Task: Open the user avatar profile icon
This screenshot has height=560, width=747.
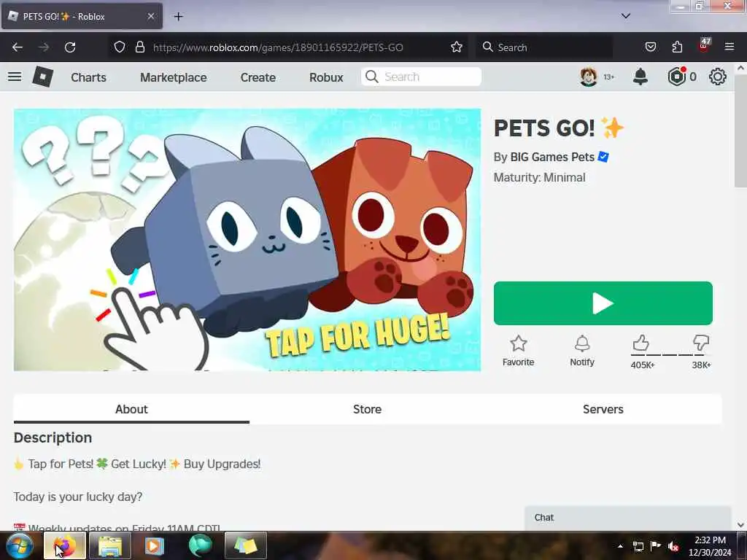Action: point(589,77)
